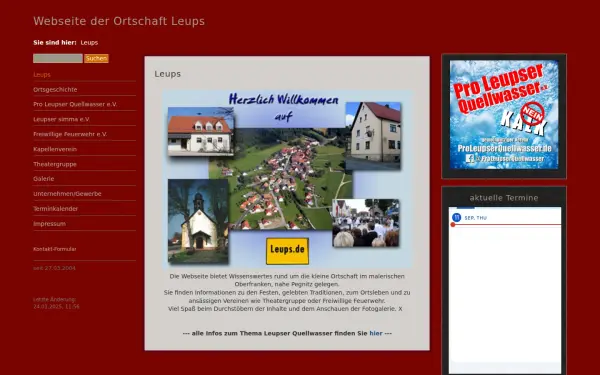Image resolution: width=600 pixels, height=375 pixels.
Task: Open the Kapellenverein page
Action: [x=55, y=149]
